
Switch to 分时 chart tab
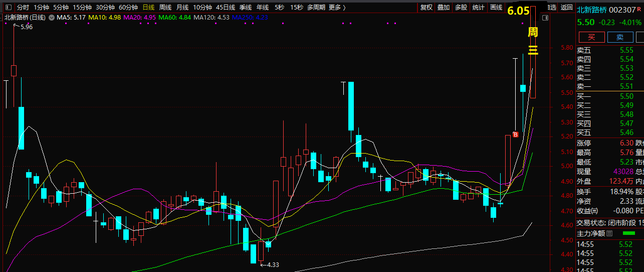coord(23,8)
